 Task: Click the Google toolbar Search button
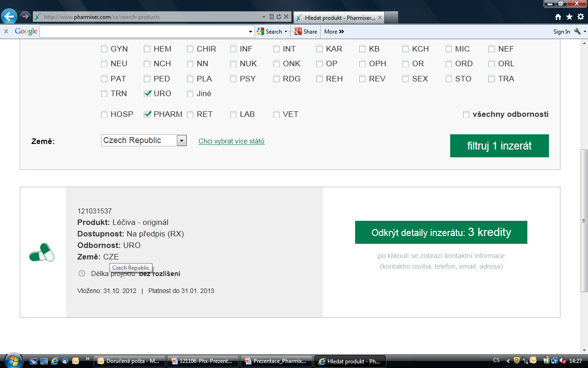click(x=270, y=31)
